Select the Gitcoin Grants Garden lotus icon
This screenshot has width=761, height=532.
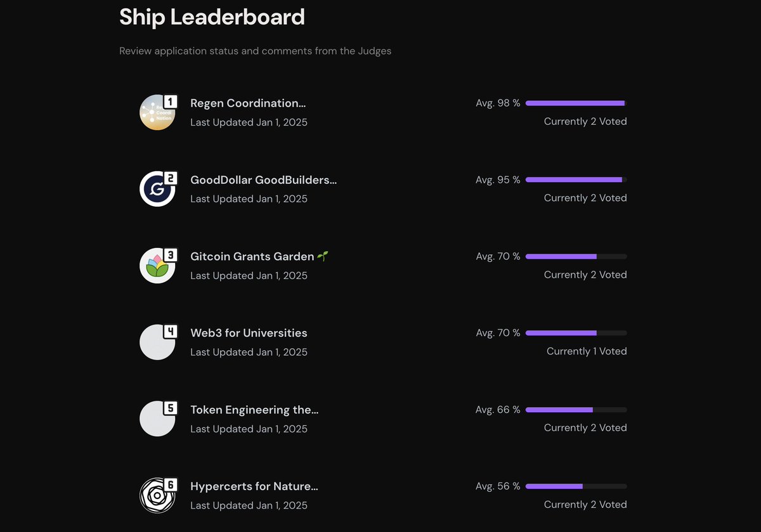157,266
